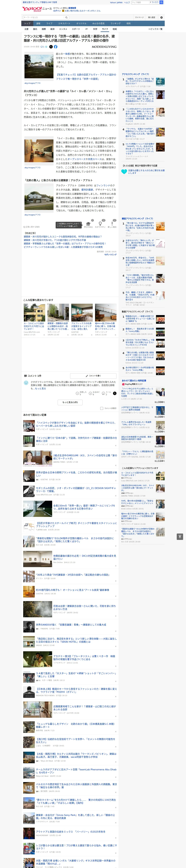The width and height of the screenshot is (186, 868).
Task: Open the settings gear icon
Action: (161, 17)
